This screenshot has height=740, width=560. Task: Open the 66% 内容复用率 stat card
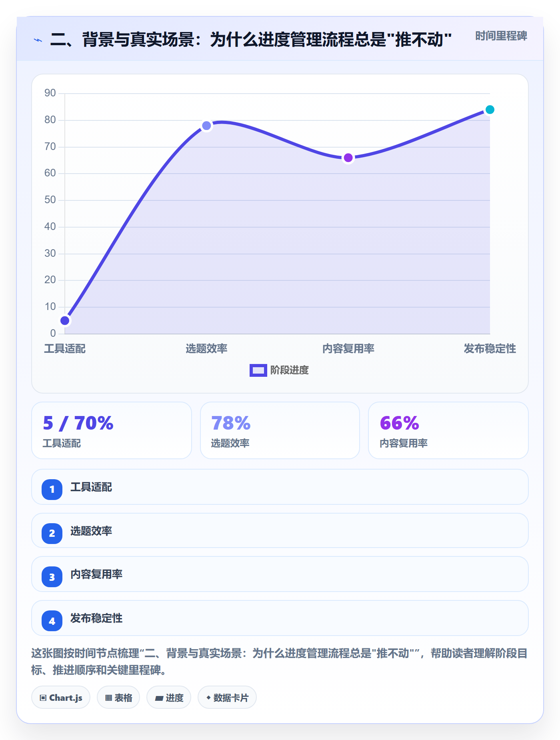pos(448,430)
